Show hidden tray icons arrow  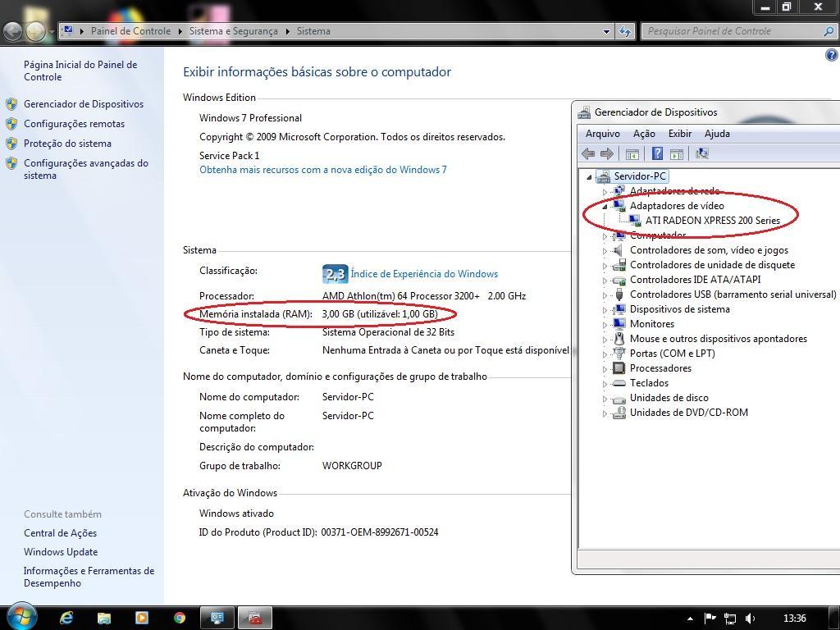click(690, 619)
